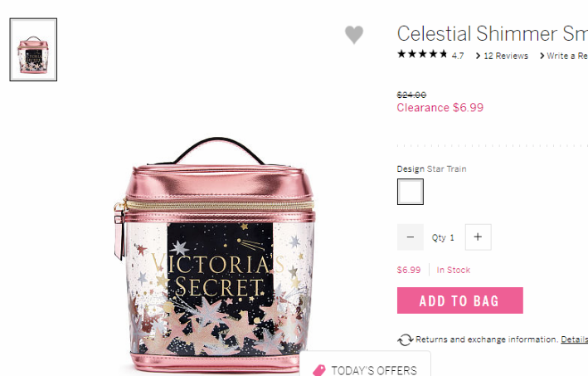Viewport: 588px width, 376px height.
Task: Click the ADD TO BAG button
Action: (460, 300)
